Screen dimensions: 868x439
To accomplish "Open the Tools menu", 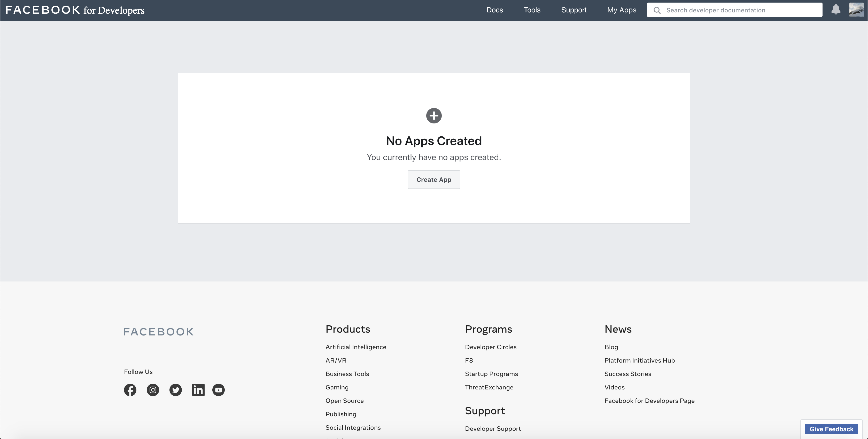I will coord(532,10).
